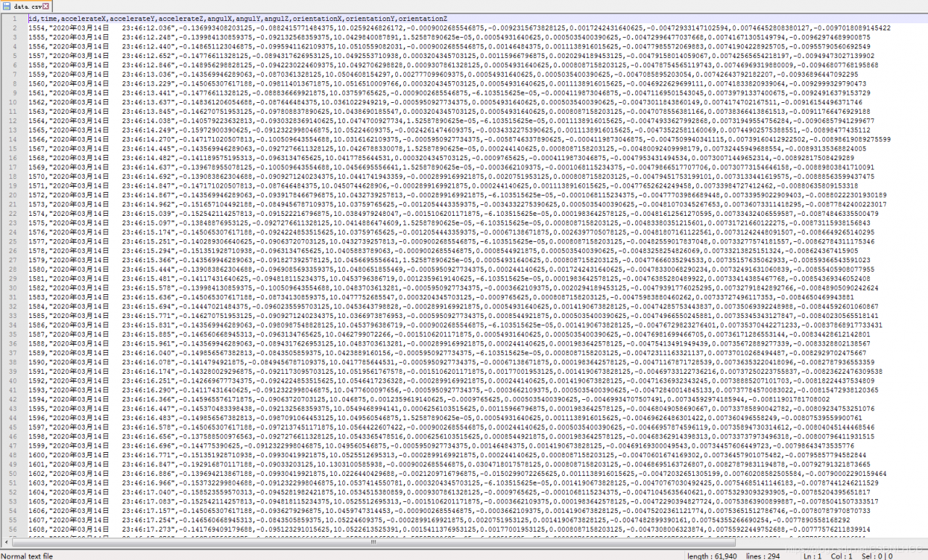
Task: Click the 'Ln : 1' status entry
Action: [814, 556]
